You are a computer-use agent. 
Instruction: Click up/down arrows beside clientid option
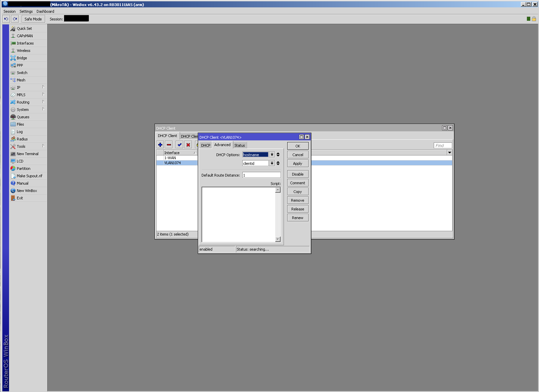click(278, 164)
